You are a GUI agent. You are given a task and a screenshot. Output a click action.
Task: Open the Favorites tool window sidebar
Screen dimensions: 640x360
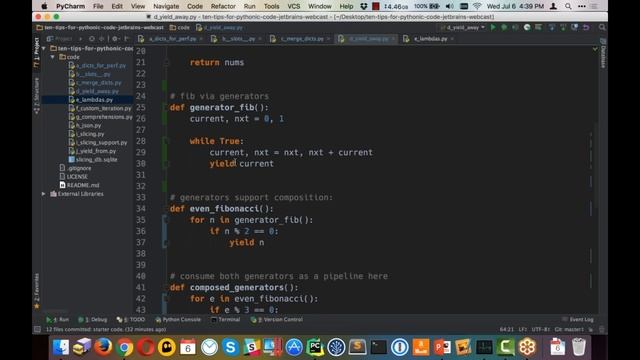point(36,291)
